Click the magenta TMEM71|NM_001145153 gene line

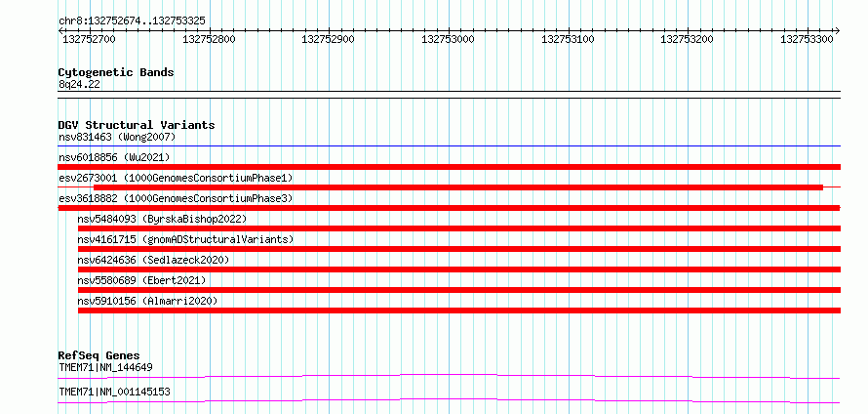(449, 400)
